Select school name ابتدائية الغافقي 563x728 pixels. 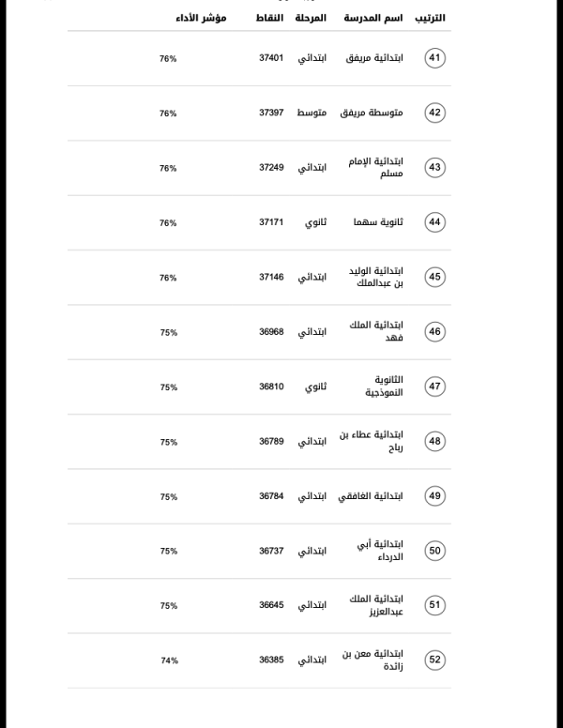click(371, 496)
